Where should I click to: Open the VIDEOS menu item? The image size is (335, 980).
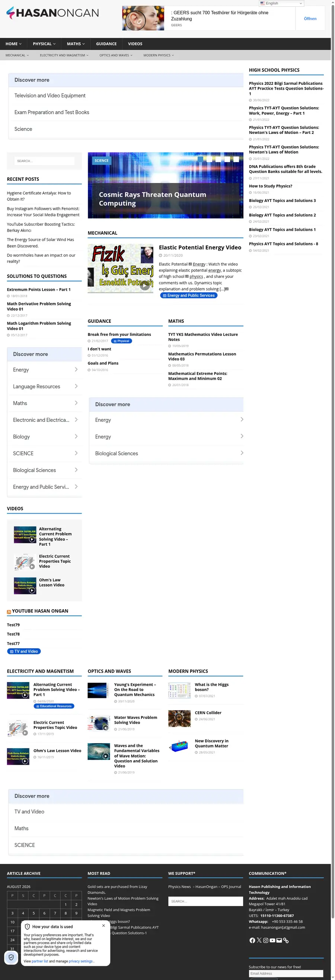[x=135, y=44]
